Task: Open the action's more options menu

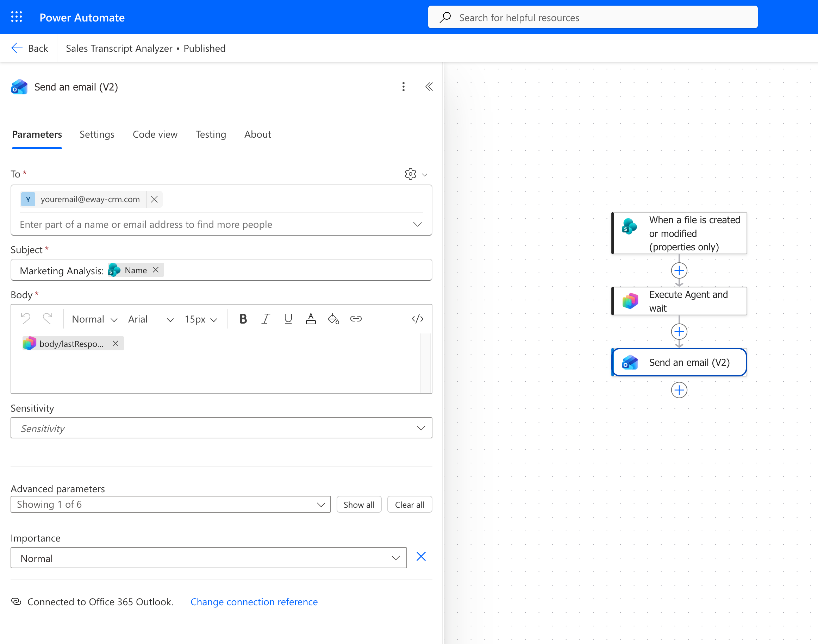Action: (403, 87)
